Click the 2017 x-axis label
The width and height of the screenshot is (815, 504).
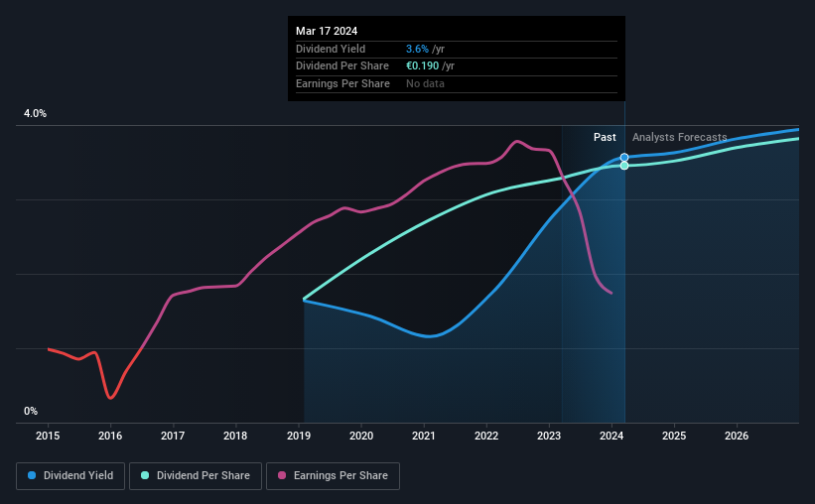173,436
